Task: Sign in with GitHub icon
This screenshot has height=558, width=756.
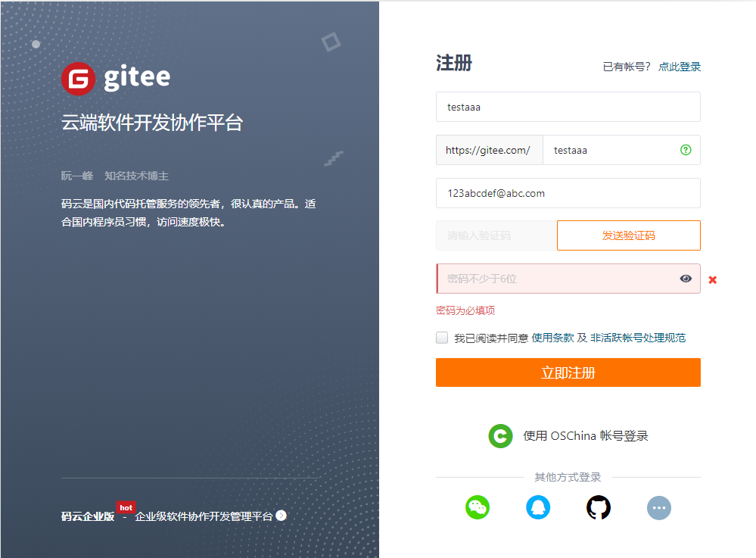Action: [x=599, y=507]
